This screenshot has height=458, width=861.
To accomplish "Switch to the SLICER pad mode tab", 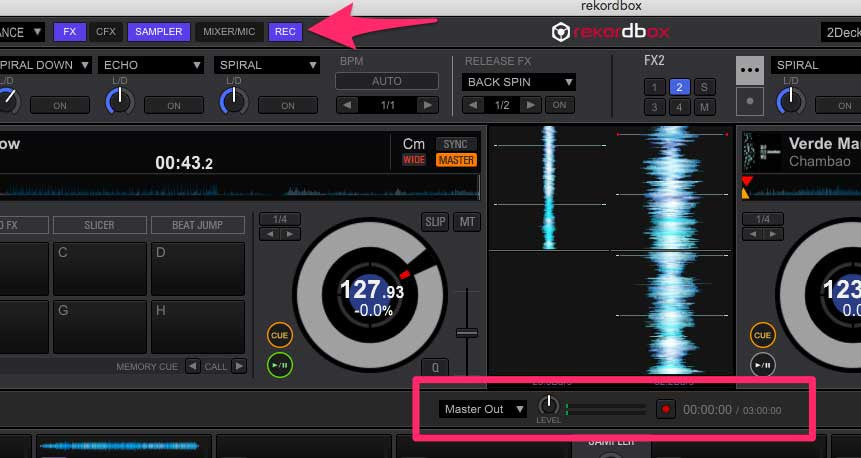I will pyautogui.click(x=99, y=225).
